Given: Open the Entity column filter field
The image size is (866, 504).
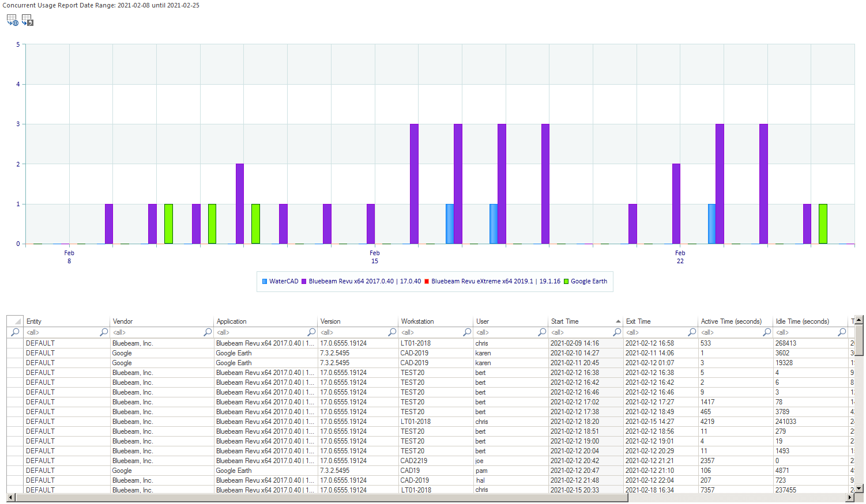Looking at the screenshot, I should 61,332.
